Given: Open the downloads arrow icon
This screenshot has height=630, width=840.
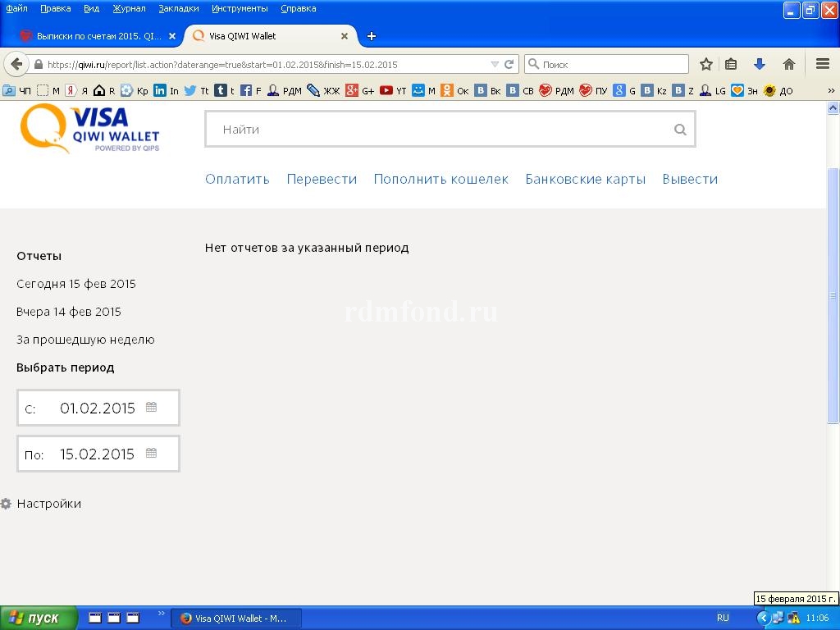Looking at the screenshot, I should [x=759, y=64].
